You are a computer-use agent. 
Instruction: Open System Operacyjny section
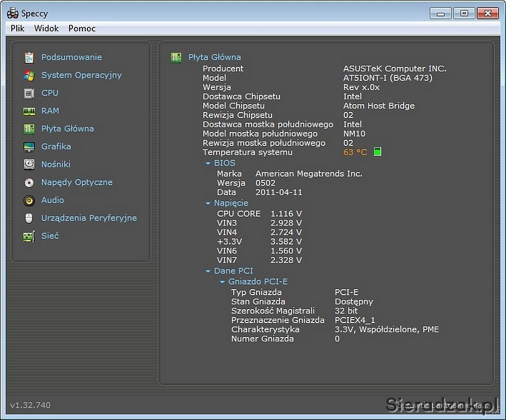click(82, 75)
